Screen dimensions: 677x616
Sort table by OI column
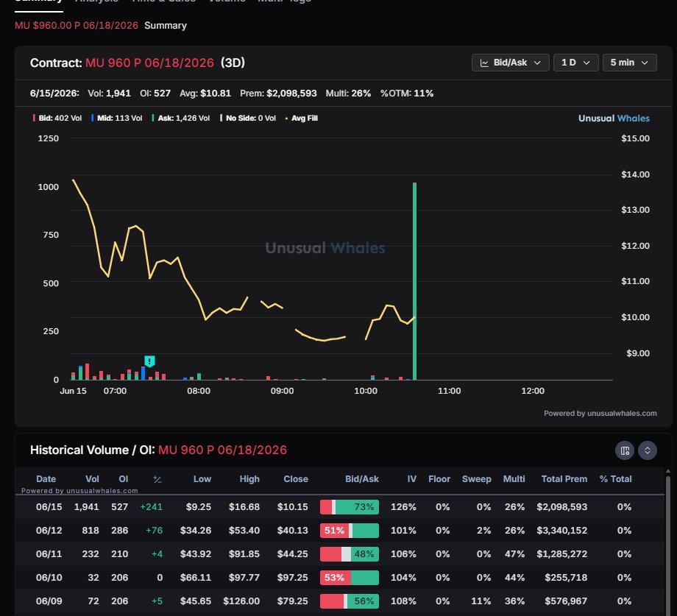pyautogui.click(x=124, y=478)
